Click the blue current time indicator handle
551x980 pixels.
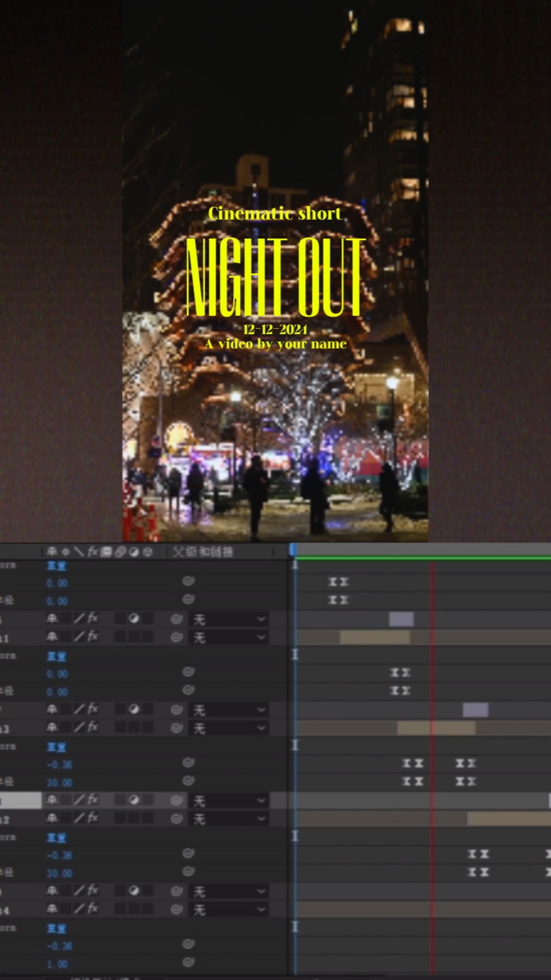(293, 549)
